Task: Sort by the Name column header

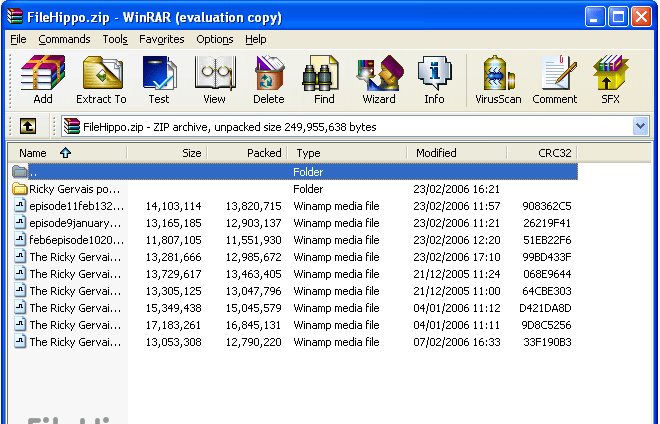Action: pyautogui.click(x=67, y=153)
